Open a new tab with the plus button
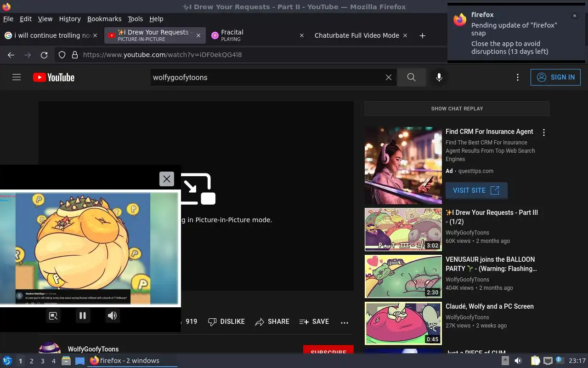Image resolution: width=588 pixels, height=368 pixels. pos(422,35)
